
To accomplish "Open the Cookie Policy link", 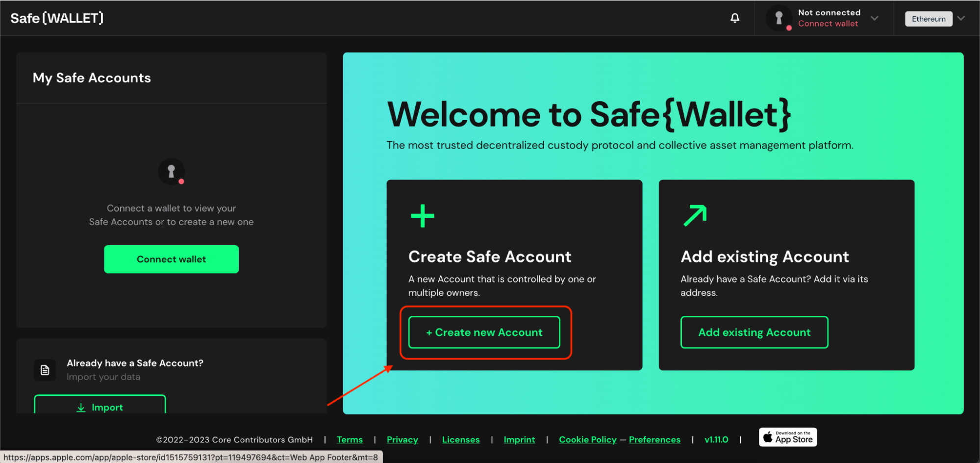I will tap(587, 439).
